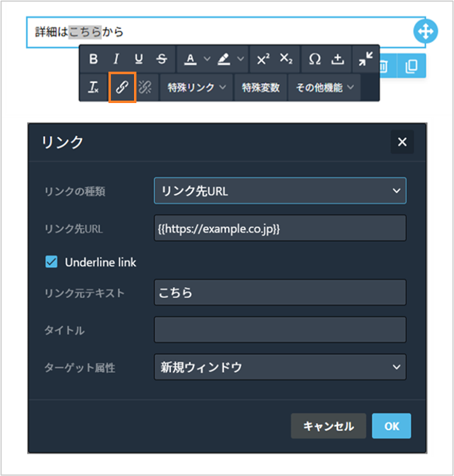The width and height of the screenshot is (454, 476).
Task: Click the duplicate block icon
Action: click(411, 66)
